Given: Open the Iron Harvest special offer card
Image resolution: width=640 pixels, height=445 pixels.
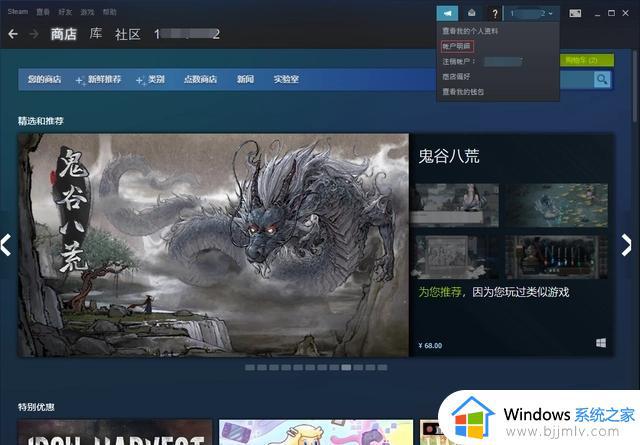Looking at the screenshot, I should pos(115,432).
